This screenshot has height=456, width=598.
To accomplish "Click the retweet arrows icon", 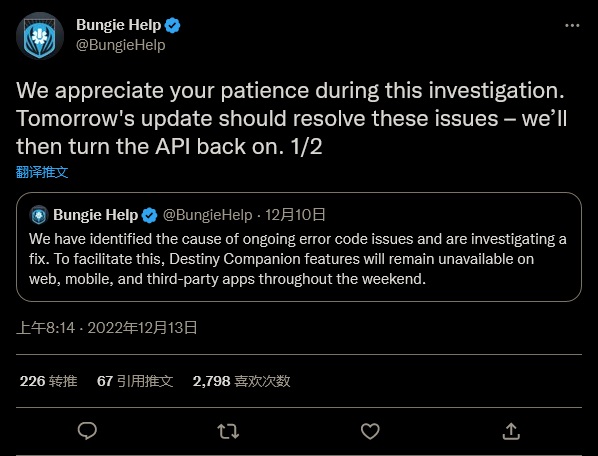I will click(x=228, y=431).
